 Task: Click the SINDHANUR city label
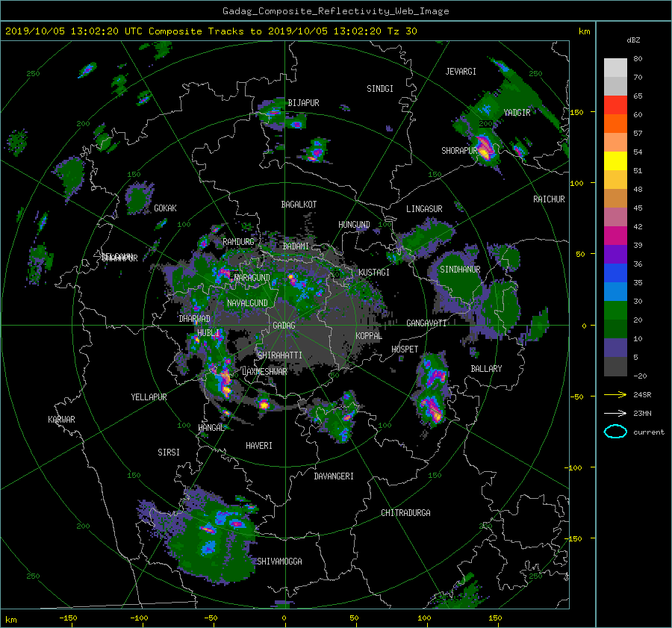(460, 270)
